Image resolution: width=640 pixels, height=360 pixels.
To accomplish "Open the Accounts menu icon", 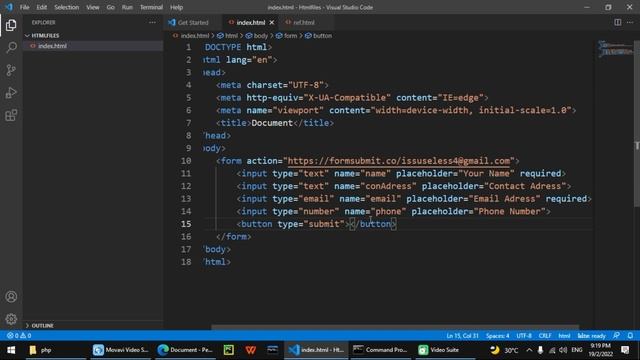I will [11, 297].
